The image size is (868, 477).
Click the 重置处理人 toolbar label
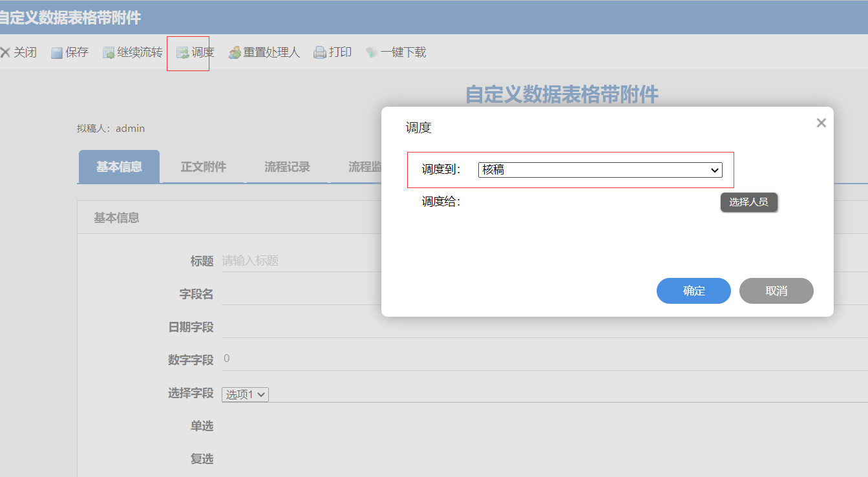pyautogui.click(x=271, y=53)
